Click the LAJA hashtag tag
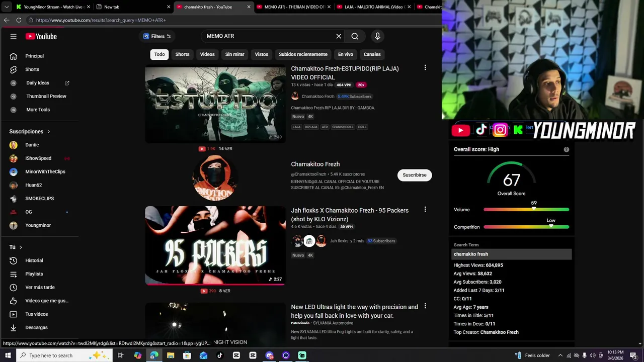 point(296,127)
